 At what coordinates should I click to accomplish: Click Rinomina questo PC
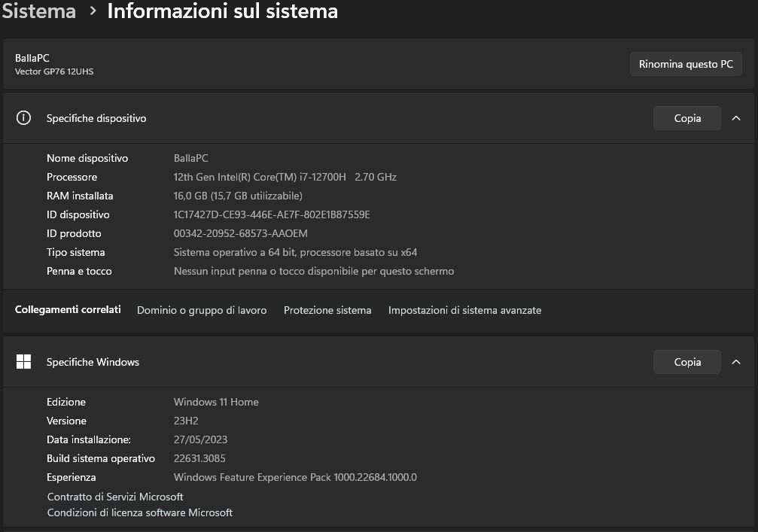coord(685,64)
